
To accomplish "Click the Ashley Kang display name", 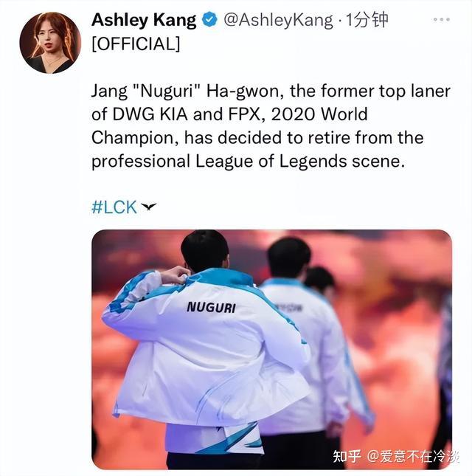I will 144,21.
